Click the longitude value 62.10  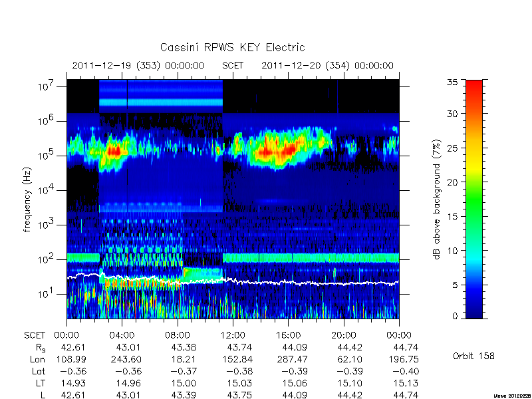pos(351,359)
